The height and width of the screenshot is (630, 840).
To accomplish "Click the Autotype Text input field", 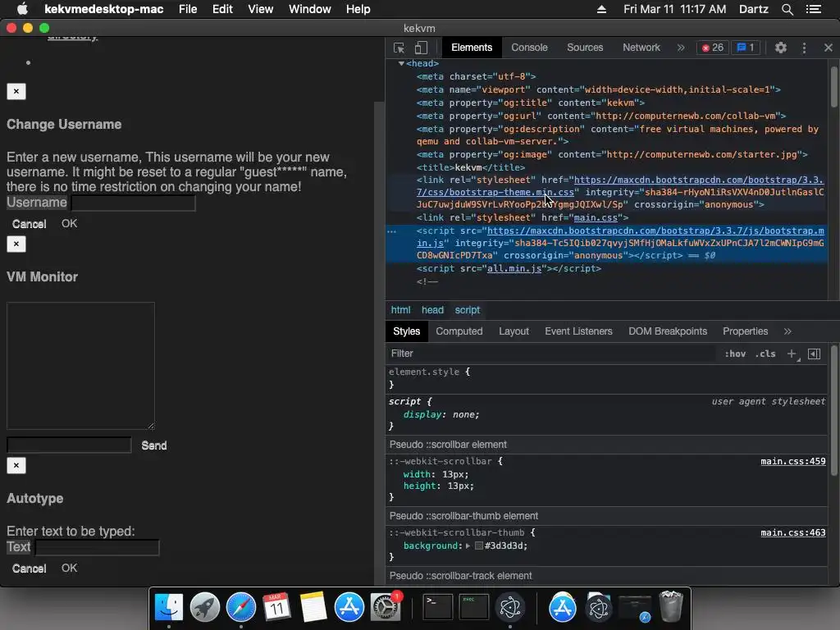I will point(97,547).
